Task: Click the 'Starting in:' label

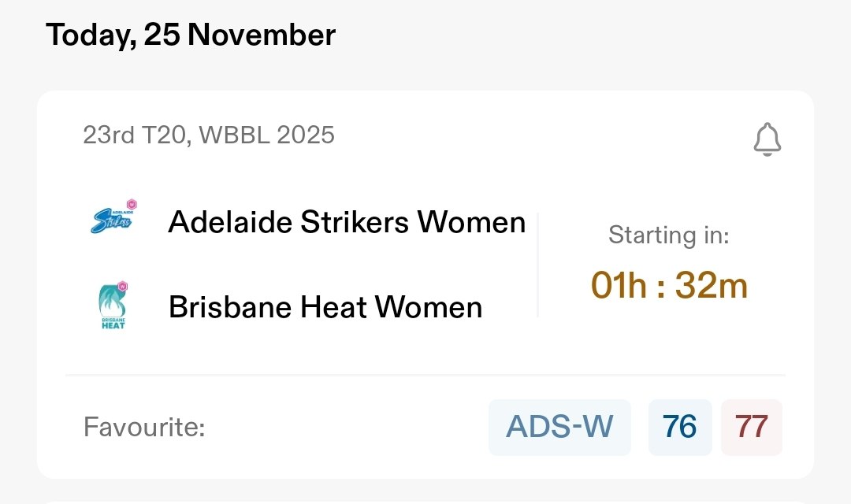Action: tap(668, 235)
